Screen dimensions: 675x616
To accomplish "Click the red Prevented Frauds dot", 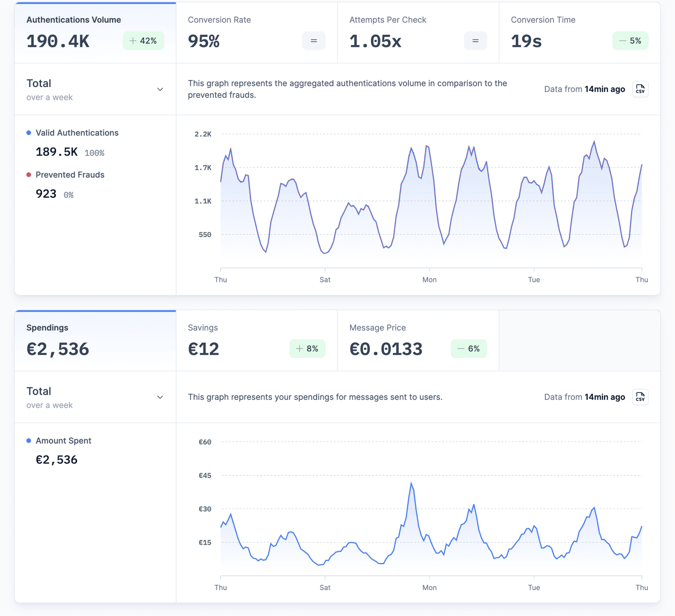I will pyautogui.click(x=29, y=175).
